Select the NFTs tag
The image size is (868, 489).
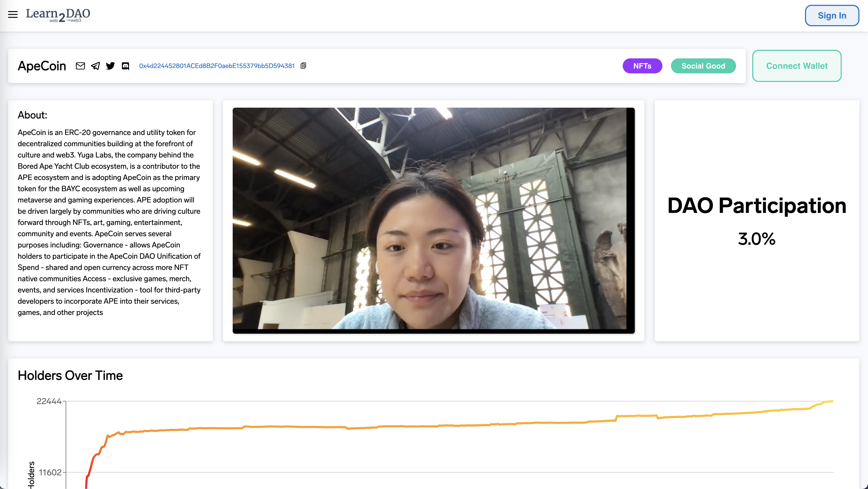[x=642, y=66]
